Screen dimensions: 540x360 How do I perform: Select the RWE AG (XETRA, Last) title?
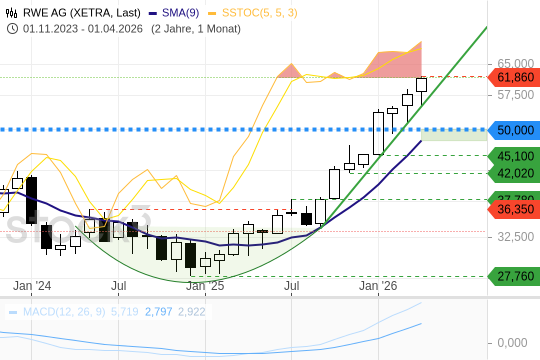(82, 13)
